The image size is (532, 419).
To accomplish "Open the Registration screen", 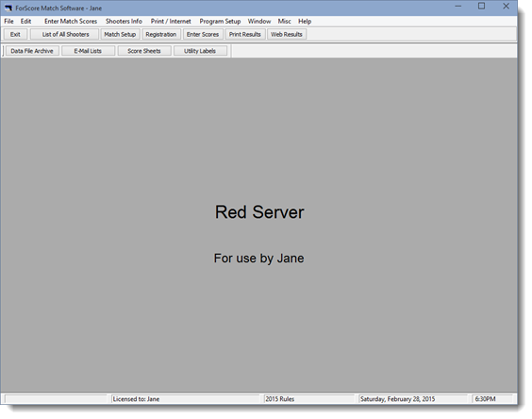I will pos(161,34).
